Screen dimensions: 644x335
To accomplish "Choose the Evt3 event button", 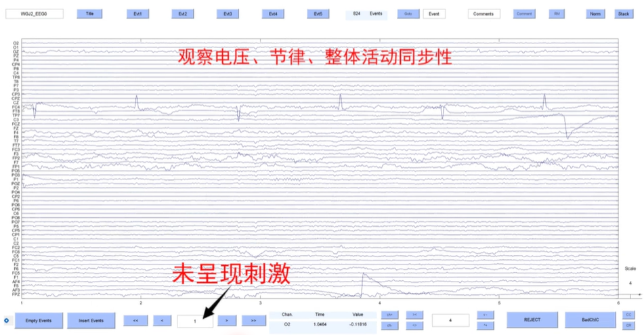I will (228, 14).
